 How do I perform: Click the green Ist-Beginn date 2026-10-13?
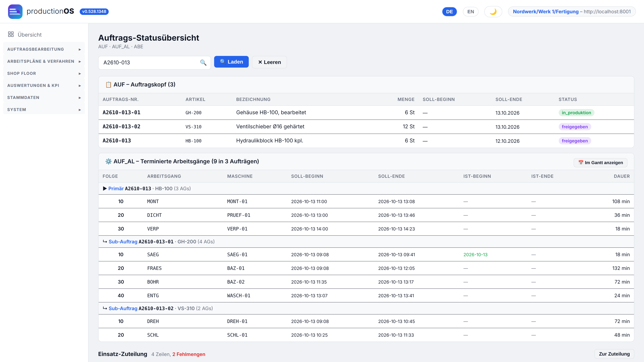[x=475, y=255]
